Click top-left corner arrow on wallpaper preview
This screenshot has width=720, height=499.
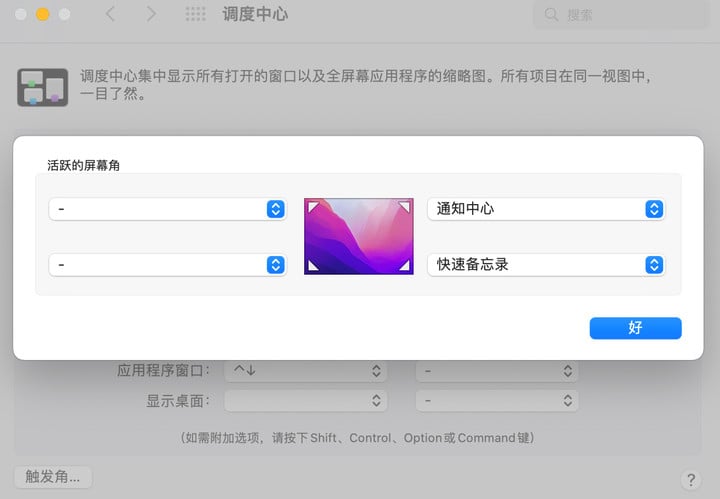[x=313, y=206]
